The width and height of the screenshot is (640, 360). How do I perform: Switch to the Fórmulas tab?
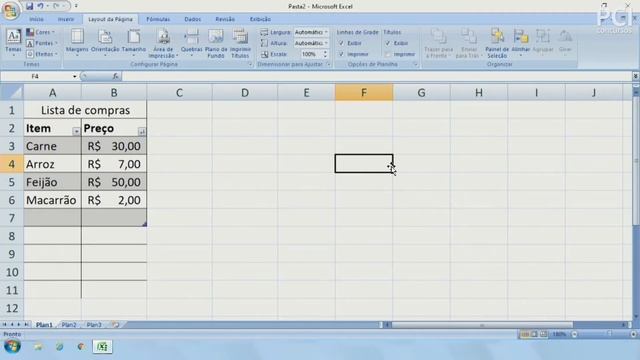[158, 19]
